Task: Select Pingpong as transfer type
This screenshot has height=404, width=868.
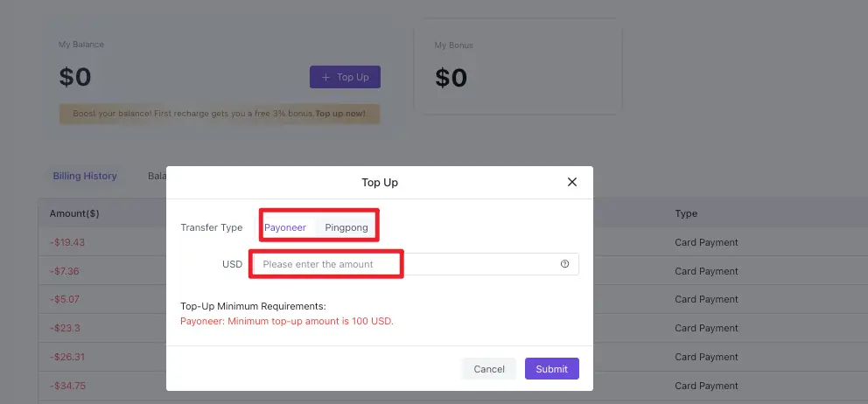Action: (346, 227)
